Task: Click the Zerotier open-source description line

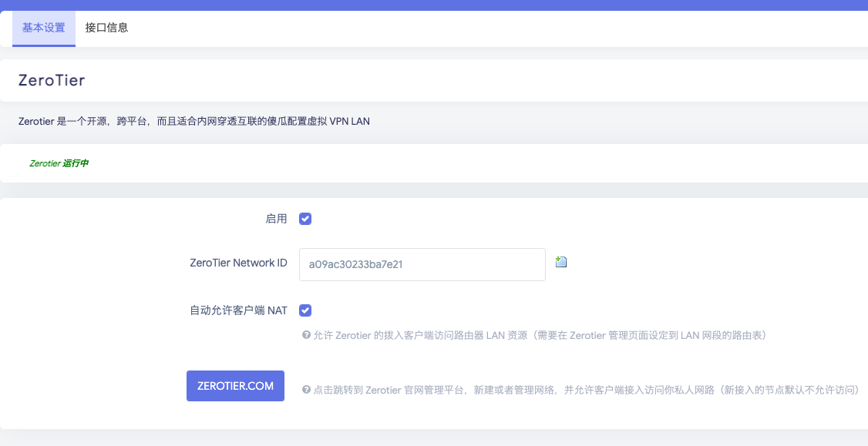Action: pyautogui.click(x=194, y=122)
